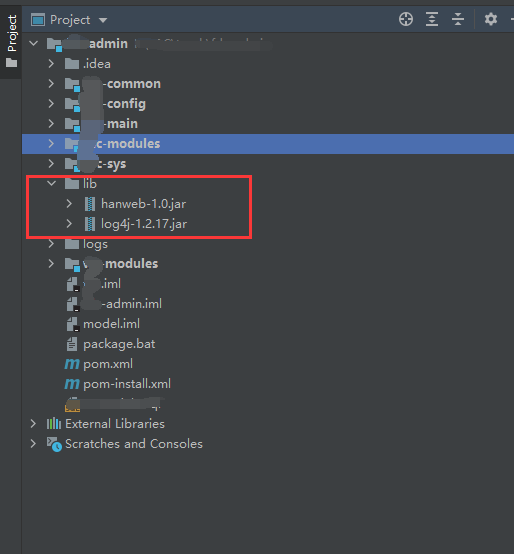Click the .idea folder icon

point(72,64)
